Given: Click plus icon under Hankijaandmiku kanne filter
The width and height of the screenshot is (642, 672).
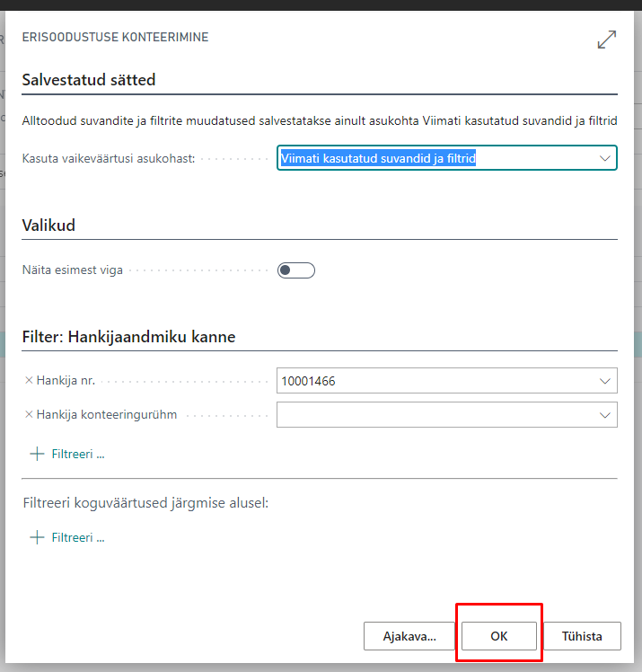Looking at the screenshot, I should point(37,454).
